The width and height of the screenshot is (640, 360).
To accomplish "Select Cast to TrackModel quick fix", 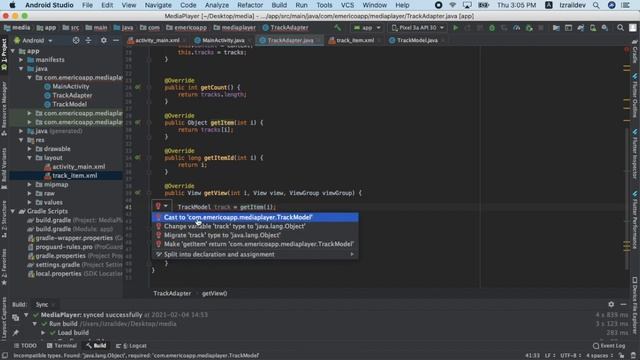I will pyautogui.click(x=255, y=217).
